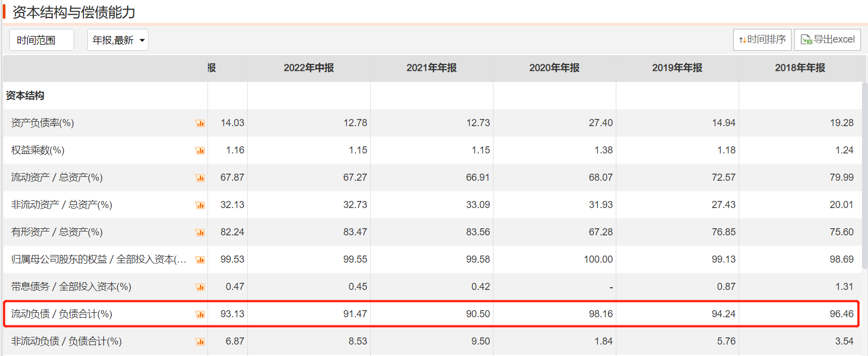
Task: Open chart icon for 归属母公司股东的权益 row
Action: pos(200,260)
